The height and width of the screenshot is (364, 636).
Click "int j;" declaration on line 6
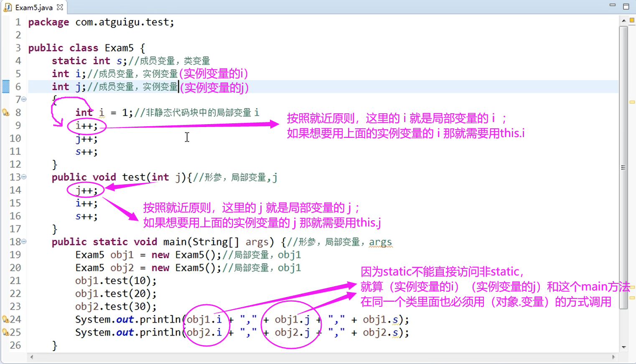pyautogui.click(x=69, y=87)
